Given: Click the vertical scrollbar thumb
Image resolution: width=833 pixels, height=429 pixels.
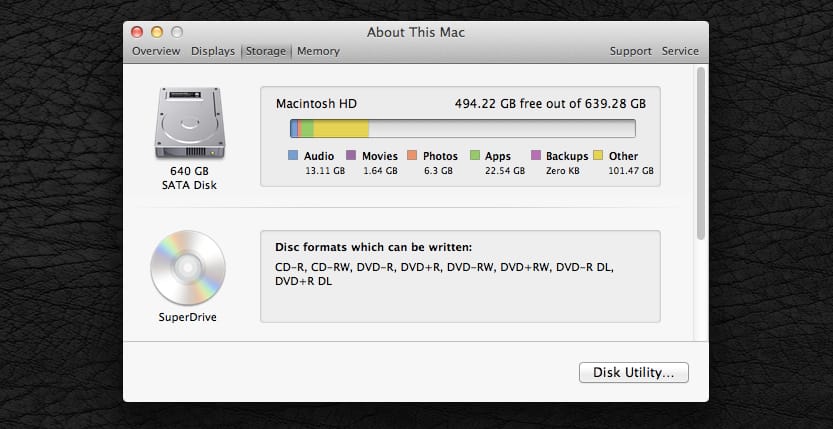Looking at the screenshot, I should click(x=701, y=153).
